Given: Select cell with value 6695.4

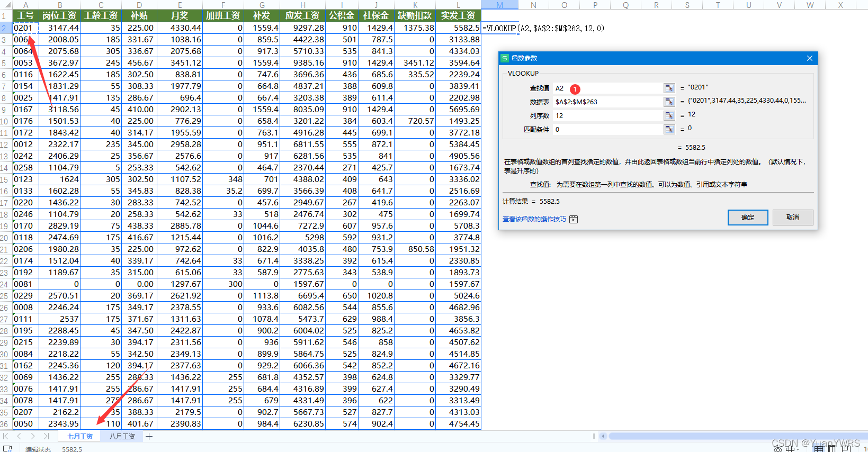Looking at the screenshot, I should 303,296.
